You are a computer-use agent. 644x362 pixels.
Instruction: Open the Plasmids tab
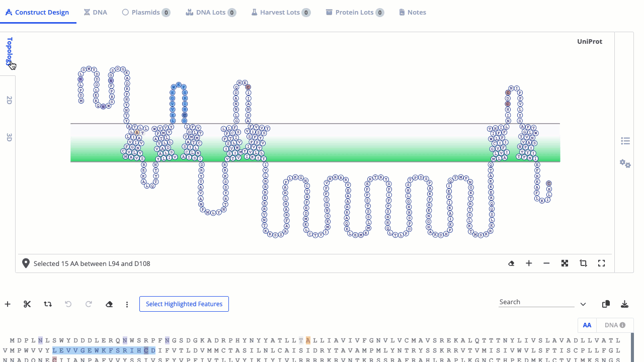click(145, 12)
